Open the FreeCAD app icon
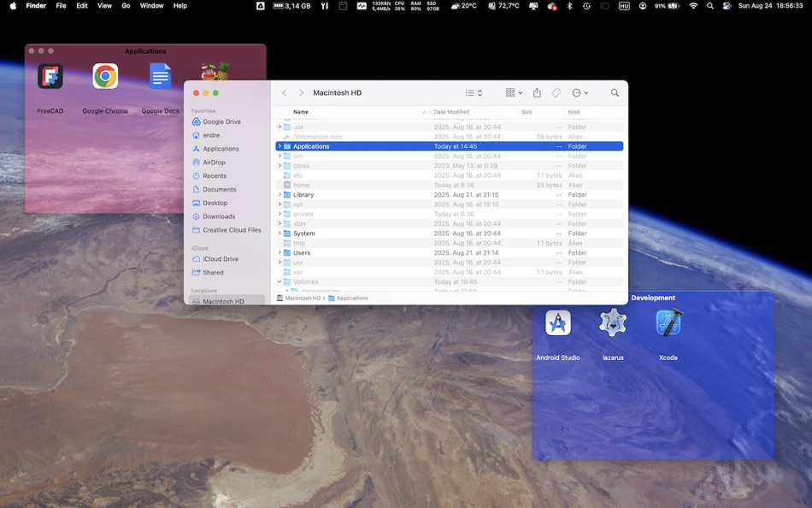Viewport: 812px width, 508px height. (x=50, y=76)
